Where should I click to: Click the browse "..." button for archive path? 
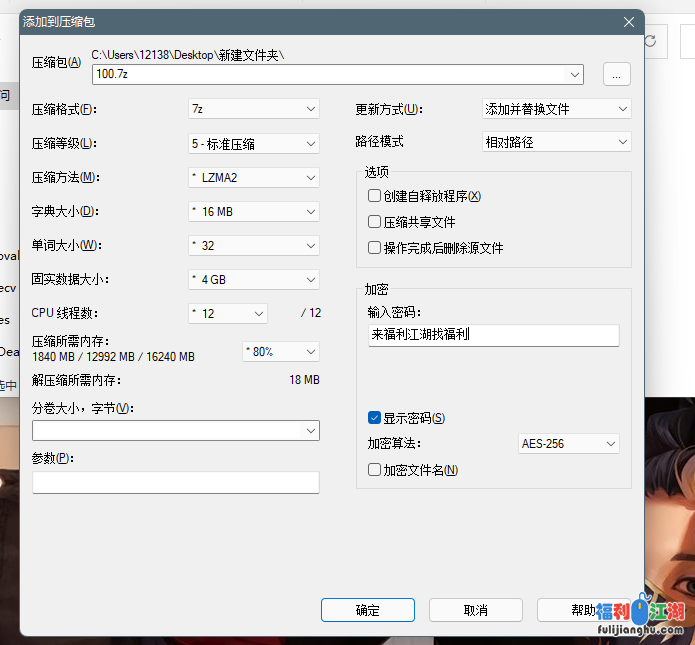click(617, 74)
